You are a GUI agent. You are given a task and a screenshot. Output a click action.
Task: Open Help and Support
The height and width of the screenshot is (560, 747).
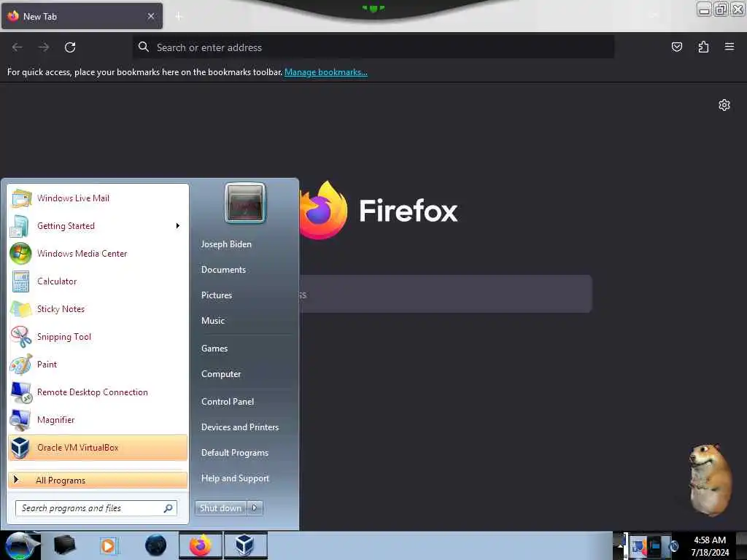point(235,478)
